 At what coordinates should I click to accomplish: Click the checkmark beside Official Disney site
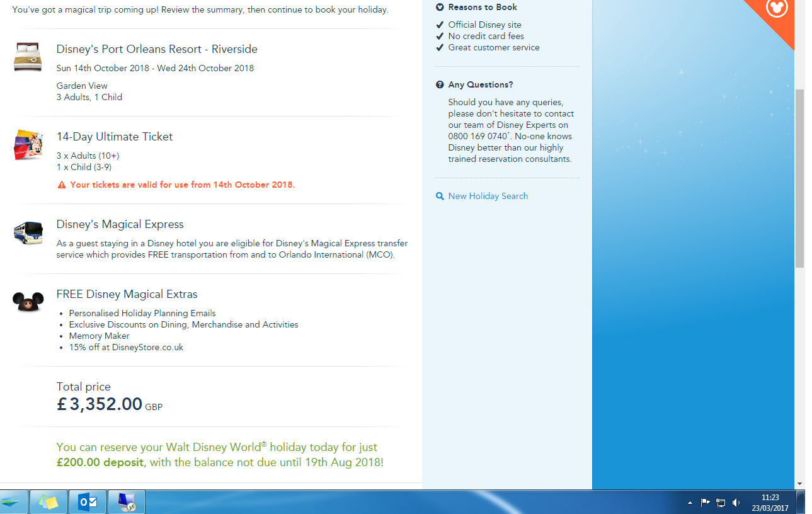[x=440, y=25]
